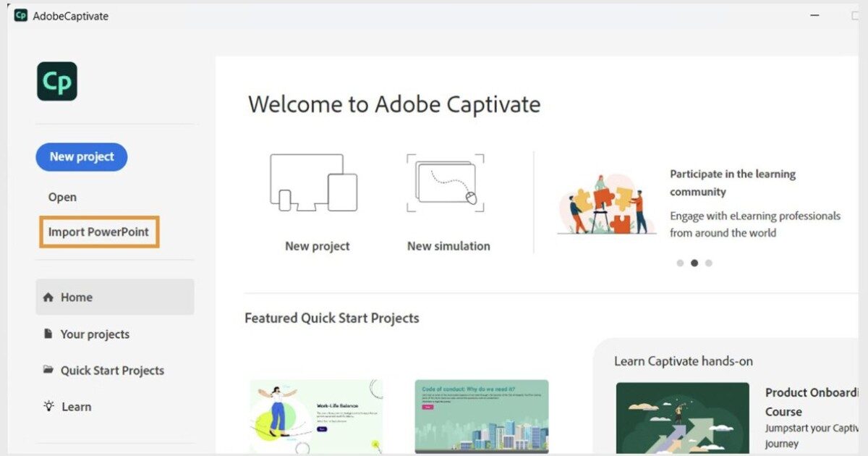This screenshot has height=456, width=868.
Task: Click the Home house icon
Action: click(48, 297)
